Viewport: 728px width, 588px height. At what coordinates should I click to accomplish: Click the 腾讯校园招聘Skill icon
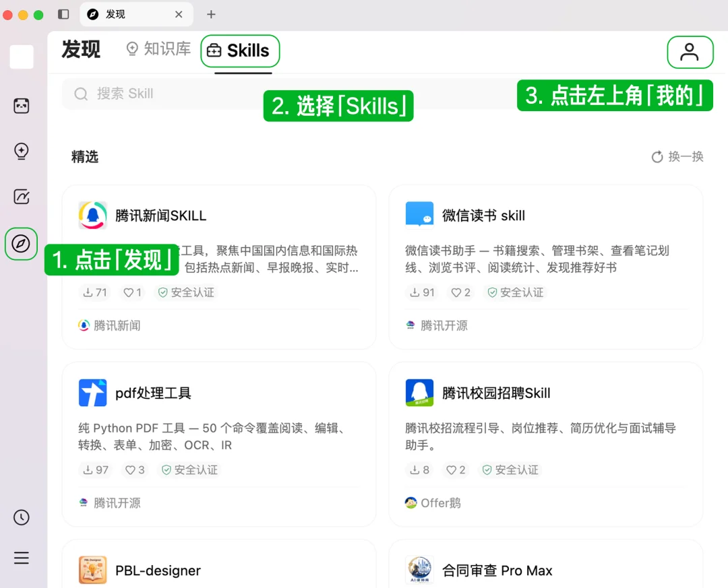[x=420, y=393]
